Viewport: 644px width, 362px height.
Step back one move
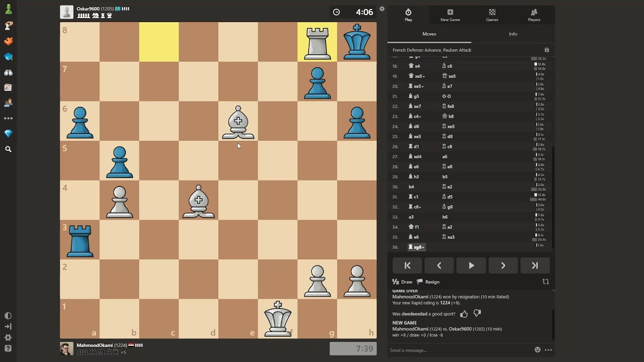coord(439,265)
